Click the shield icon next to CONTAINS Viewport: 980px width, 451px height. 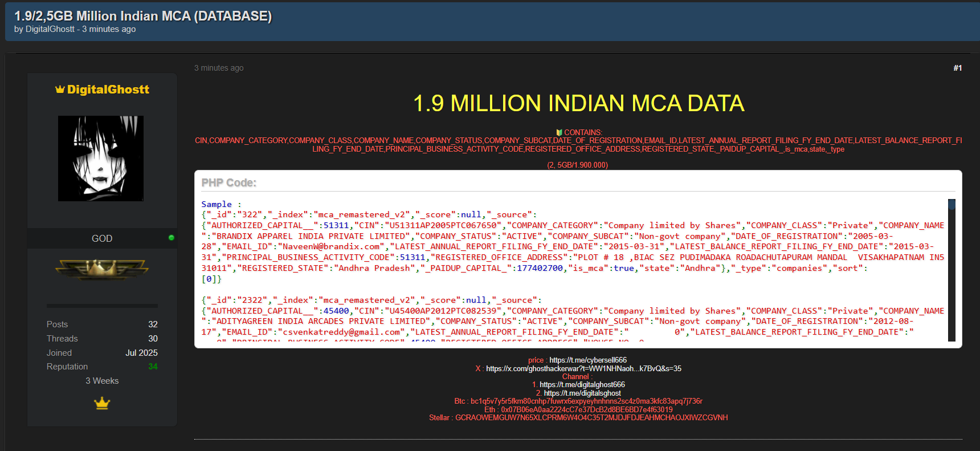[559, 132]
